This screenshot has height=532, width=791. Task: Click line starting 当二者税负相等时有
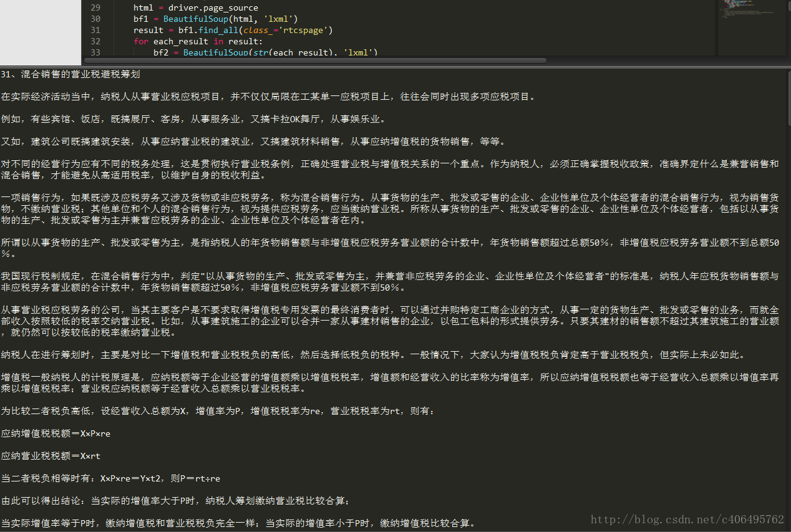pos(110,478)
